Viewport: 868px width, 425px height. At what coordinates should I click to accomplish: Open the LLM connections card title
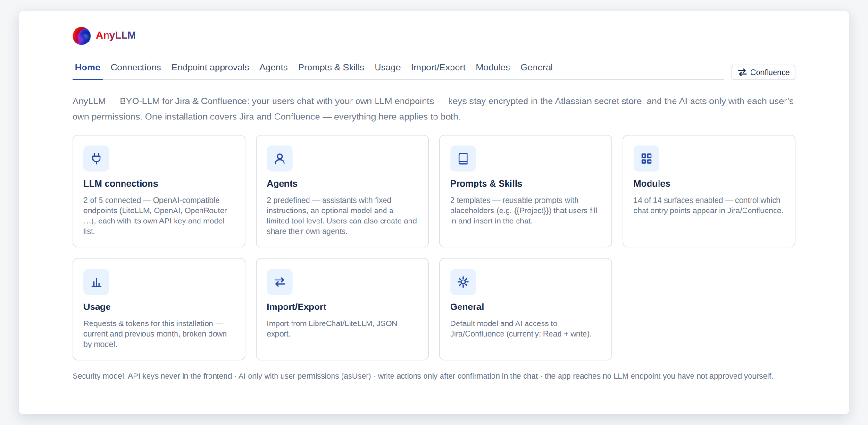click(121, 184)
